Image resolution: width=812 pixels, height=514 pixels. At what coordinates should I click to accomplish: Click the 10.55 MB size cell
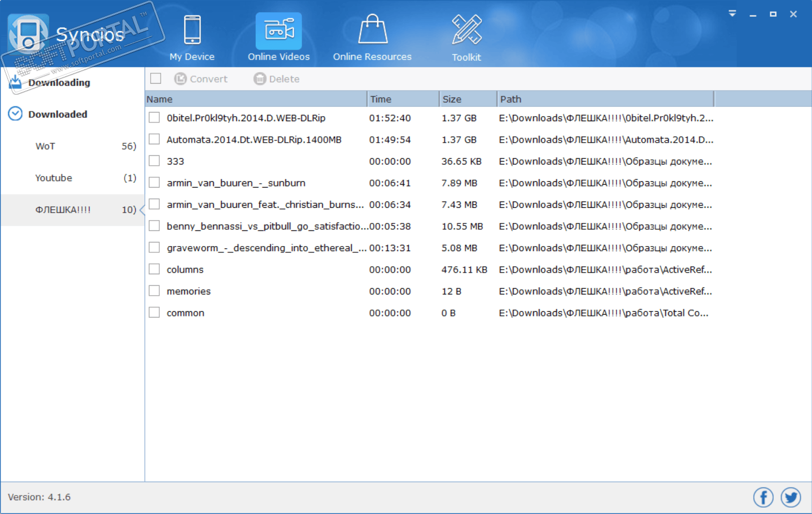coord(463,226)
